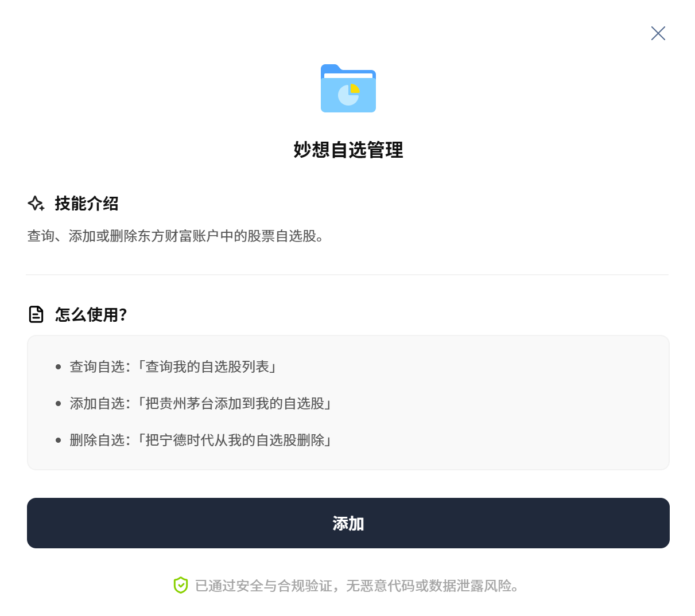This screenshot has width=695, height=616.
Task: Click the document icon beside 怎么使用?
Action: tap(36, 314)
